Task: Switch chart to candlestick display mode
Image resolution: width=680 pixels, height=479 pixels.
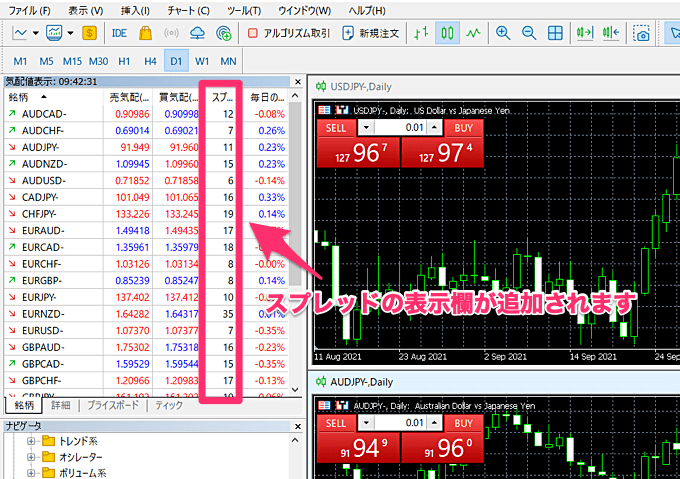Action: (447, 33)
